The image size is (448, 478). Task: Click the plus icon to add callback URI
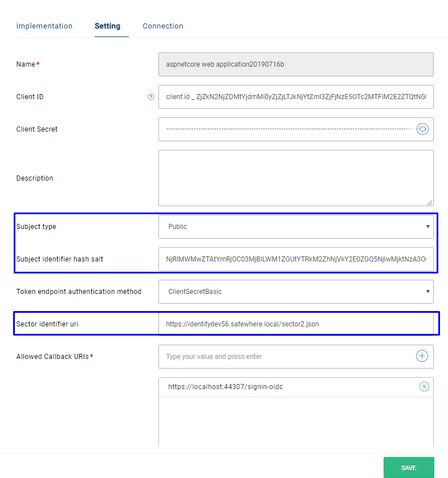pos(422,356)
